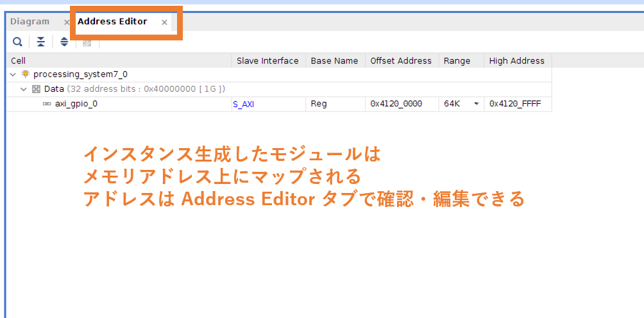Collapse the processing_system7_0 tree node

click(13, 74)
